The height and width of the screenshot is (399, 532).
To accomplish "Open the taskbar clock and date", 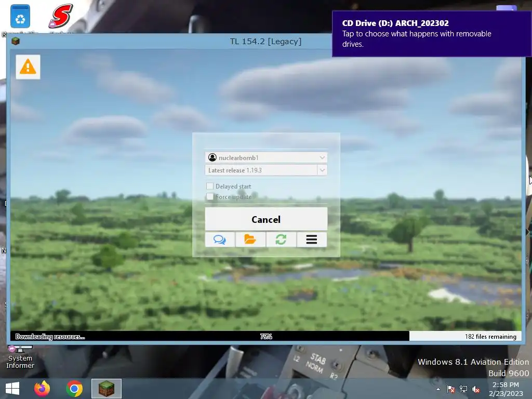I will [x=506, y=389].
